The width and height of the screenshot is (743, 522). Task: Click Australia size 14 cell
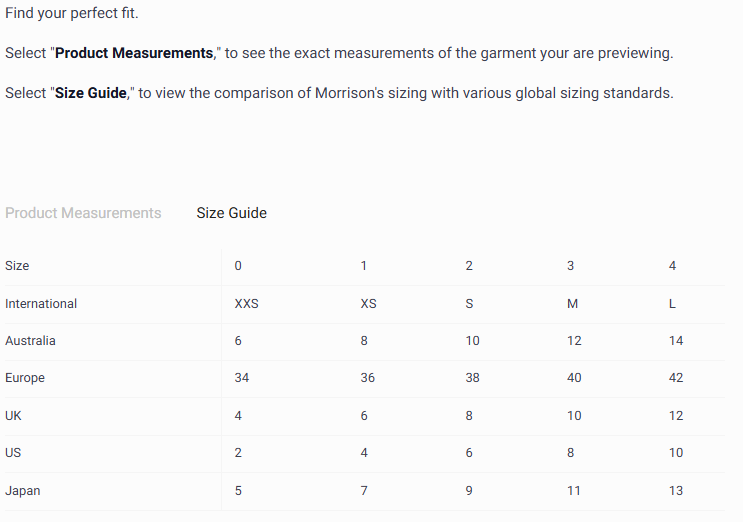676,341
